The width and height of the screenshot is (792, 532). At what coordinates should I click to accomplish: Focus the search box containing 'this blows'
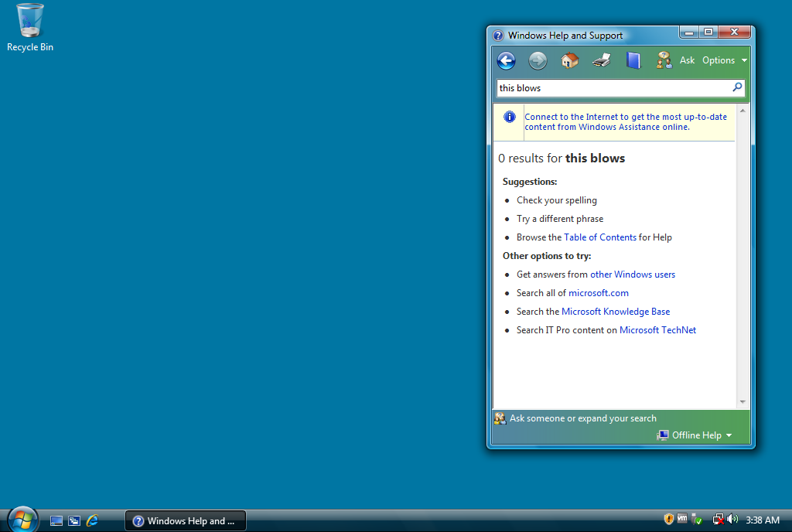coord(613,88)
